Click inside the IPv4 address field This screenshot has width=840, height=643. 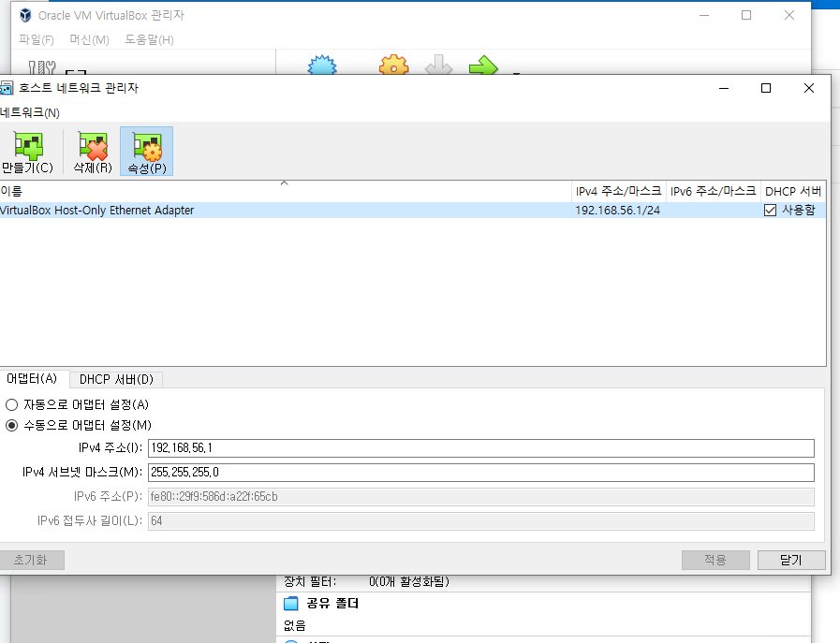(481, 448)
